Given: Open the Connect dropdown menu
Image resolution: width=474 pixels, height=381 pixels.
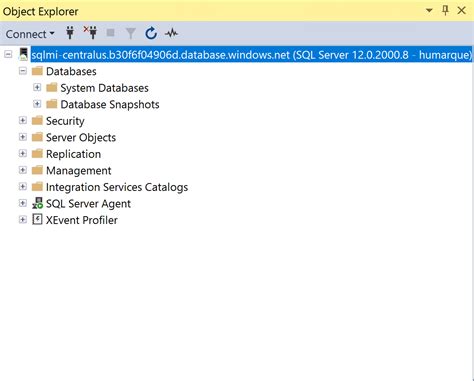Looking at the screenshot, I should (x=30, y=34).
